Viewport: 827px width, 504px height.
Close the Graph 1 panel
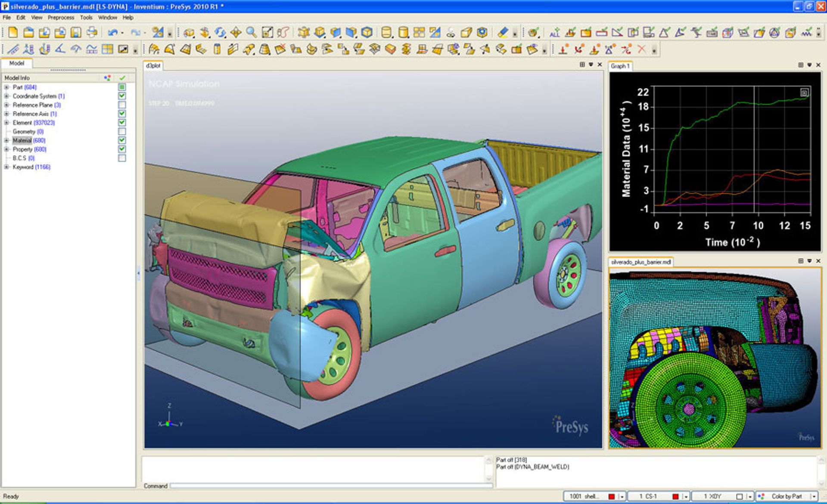click(x=818, y=65)
